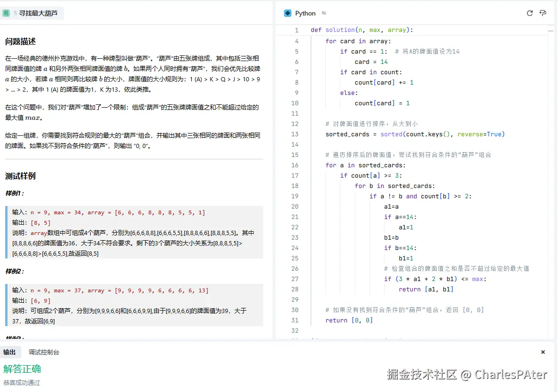
Task: Close the output panel with the ×
Action: pyautogui.click(x=542, y=352)
